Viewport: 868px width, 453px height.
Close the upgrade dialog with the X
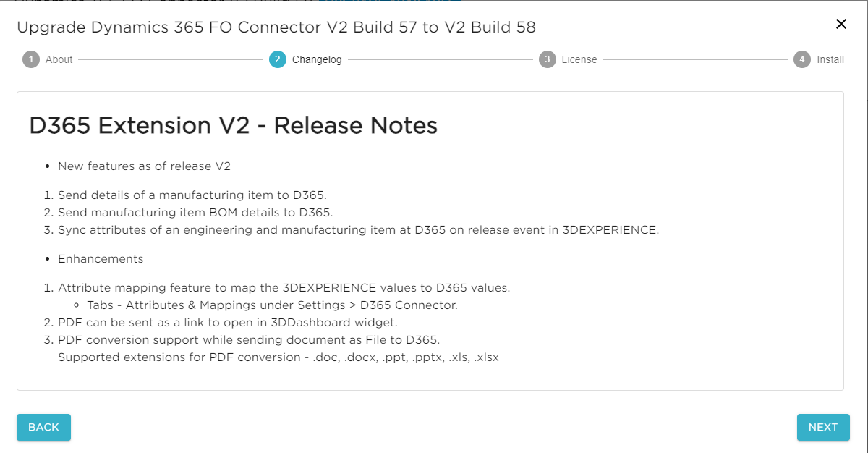841,24
